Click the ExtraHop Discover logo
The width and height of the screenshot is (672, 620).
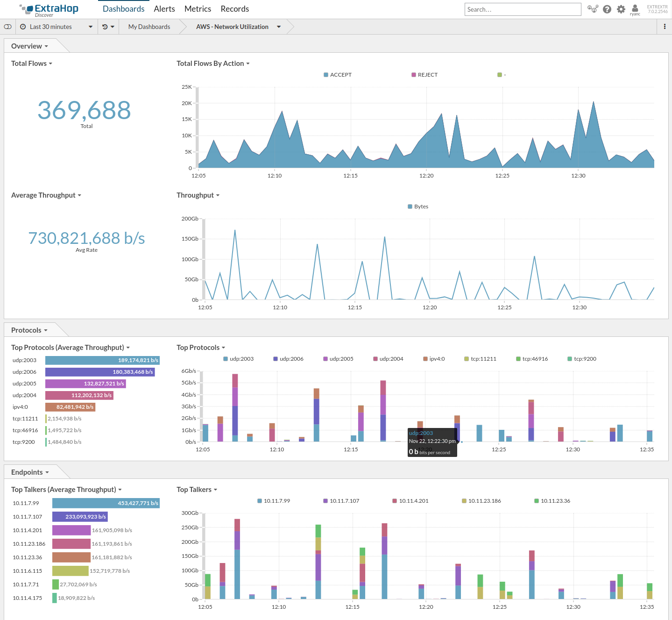(49, 10)
